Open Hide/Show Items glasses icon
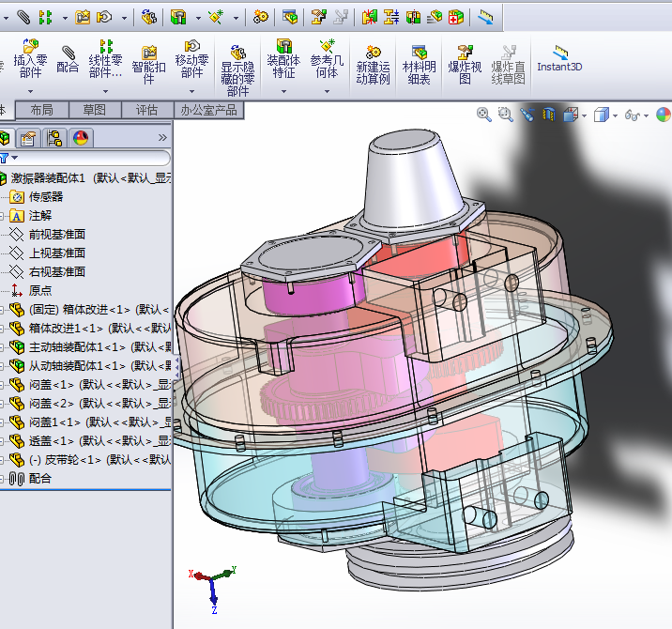 (632, 115)
